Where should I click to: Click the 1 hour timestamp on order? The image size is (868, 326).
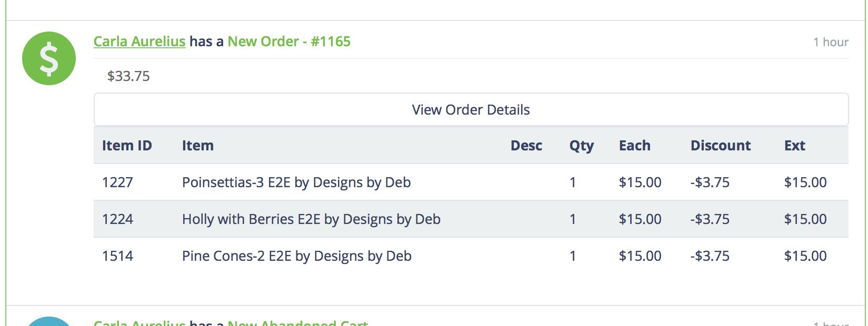click(x=831, y=42)
